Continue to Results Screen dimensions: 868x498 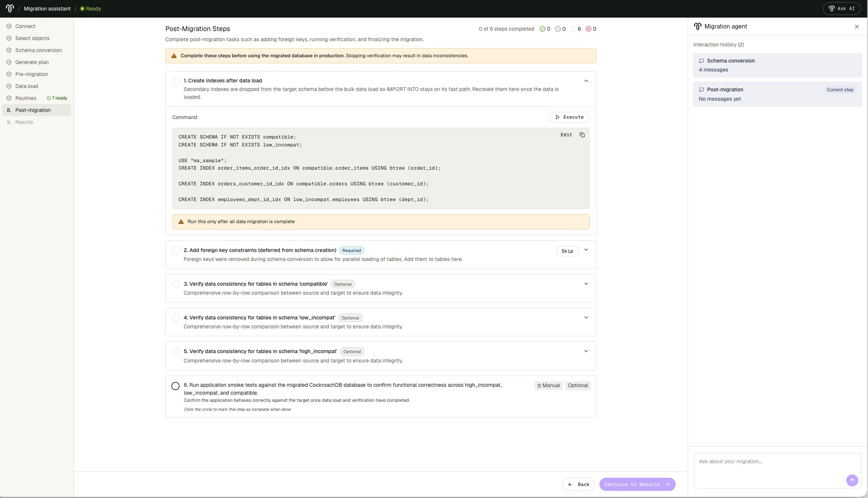637,485
